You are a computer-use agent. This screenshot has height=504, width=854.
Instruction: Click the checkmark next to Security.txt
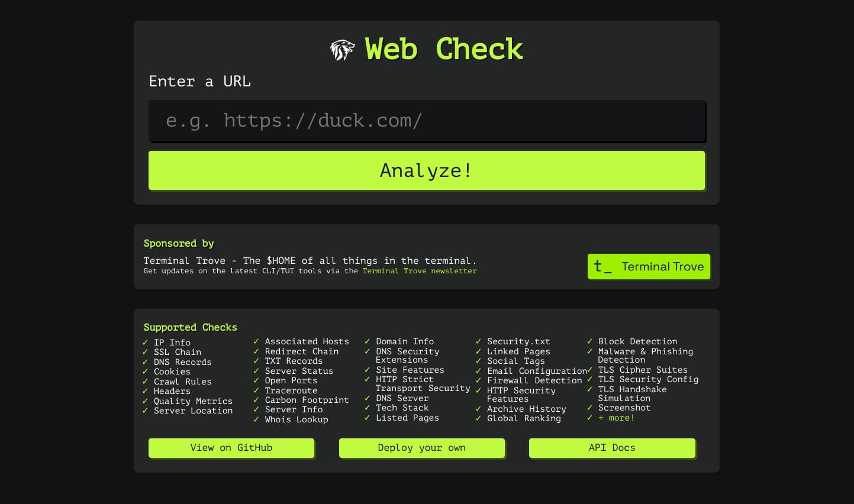(x=478, y=341)
